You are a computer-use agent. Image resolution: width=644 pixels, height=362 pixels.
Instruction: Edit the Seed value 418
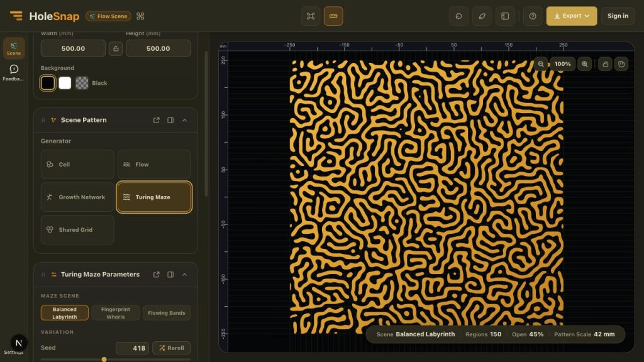pos(132,348)
